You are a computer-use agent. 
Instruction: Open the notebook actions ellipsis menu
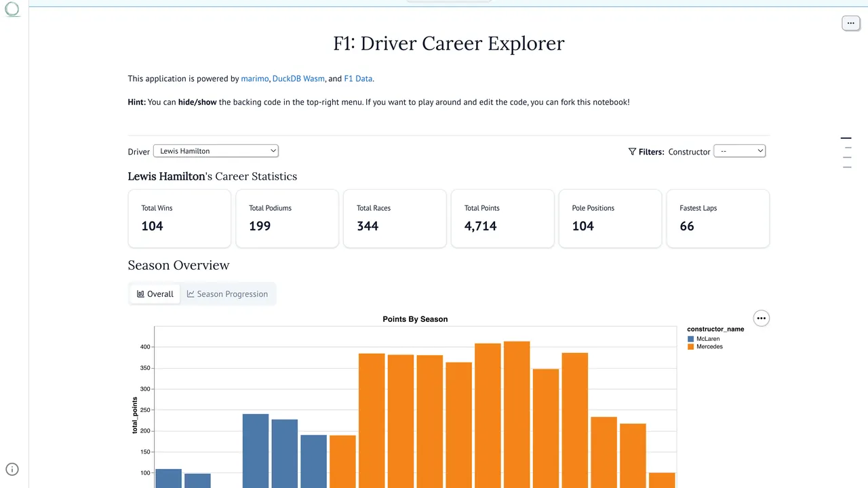tap(850, 23)
